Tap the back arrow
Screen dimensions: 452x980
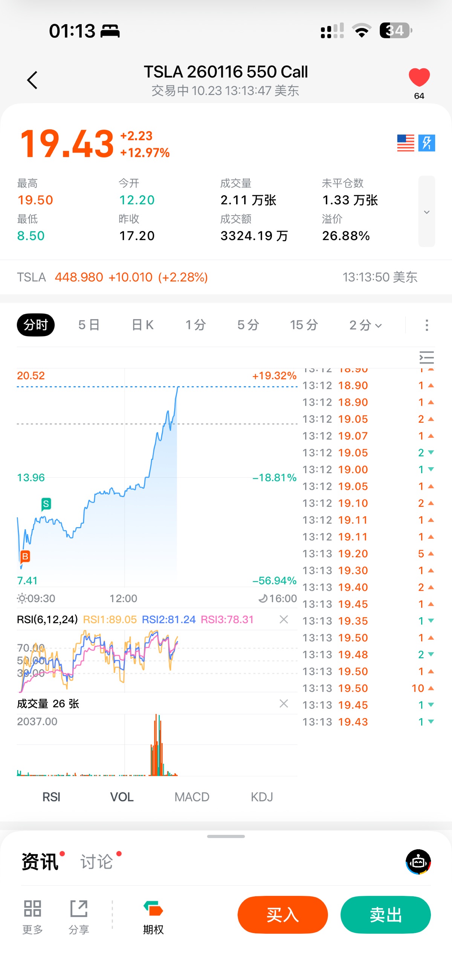pos(33,80)
